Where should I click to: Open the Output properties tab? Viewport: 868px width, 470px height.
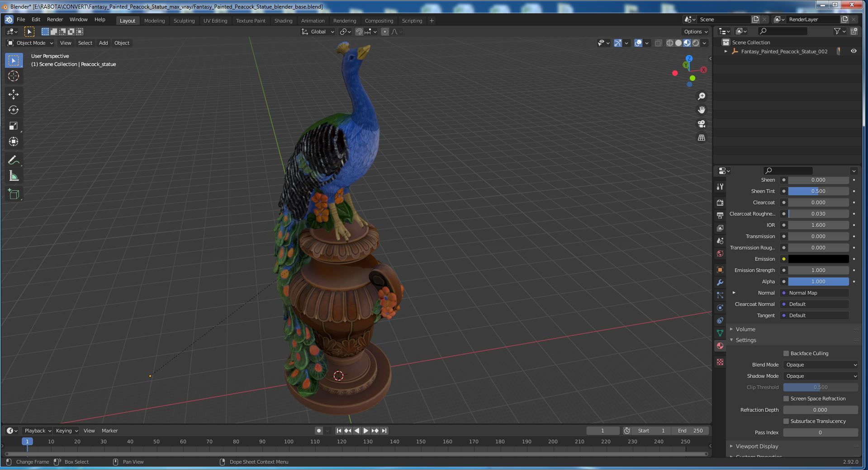click(x=720, y=215)
